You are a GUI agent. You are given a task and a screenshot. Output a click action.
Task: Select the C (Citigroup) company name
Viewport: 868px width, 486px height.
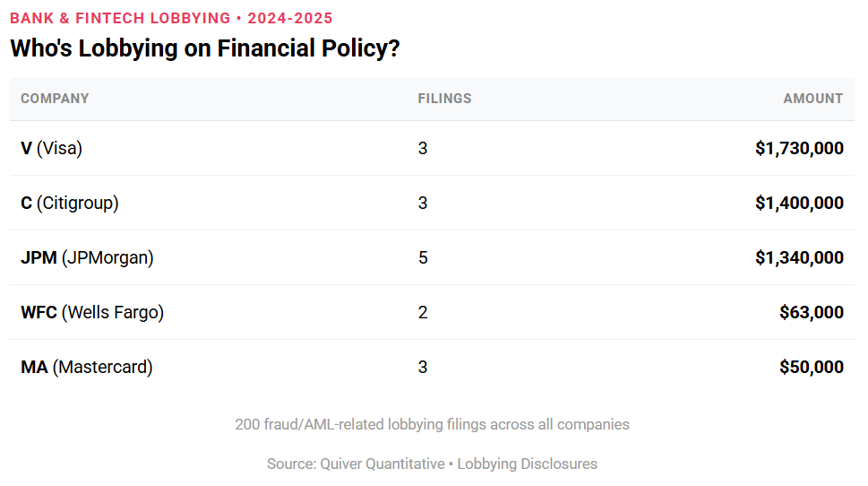(69, 203)
